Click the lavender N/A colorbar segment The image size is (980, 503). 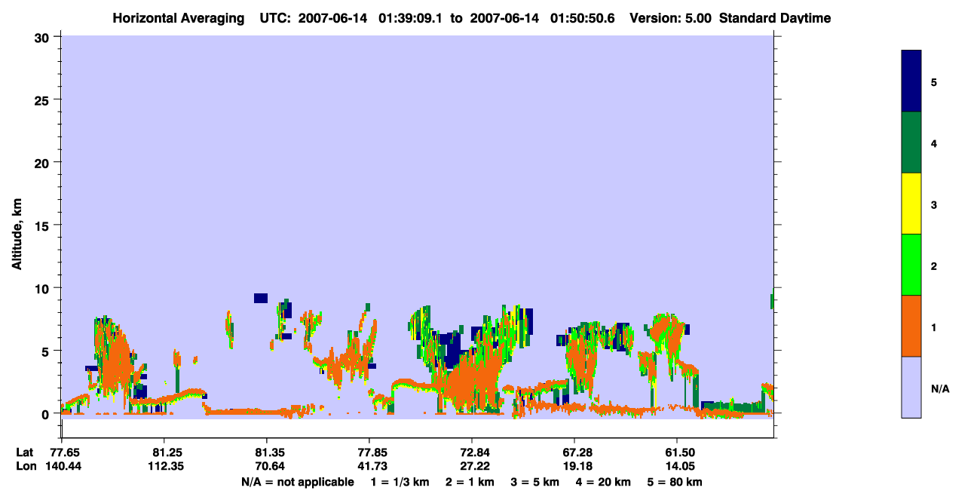(911, 387)
